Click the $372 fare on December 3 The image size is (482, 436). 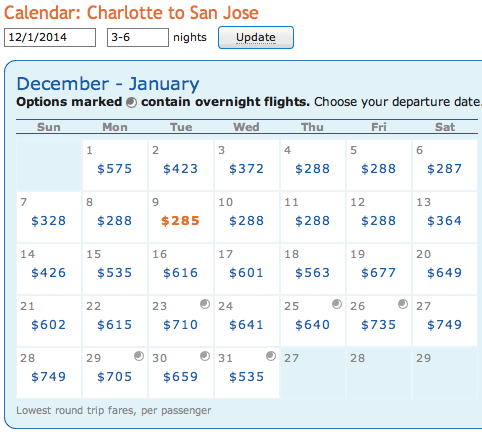246,169
